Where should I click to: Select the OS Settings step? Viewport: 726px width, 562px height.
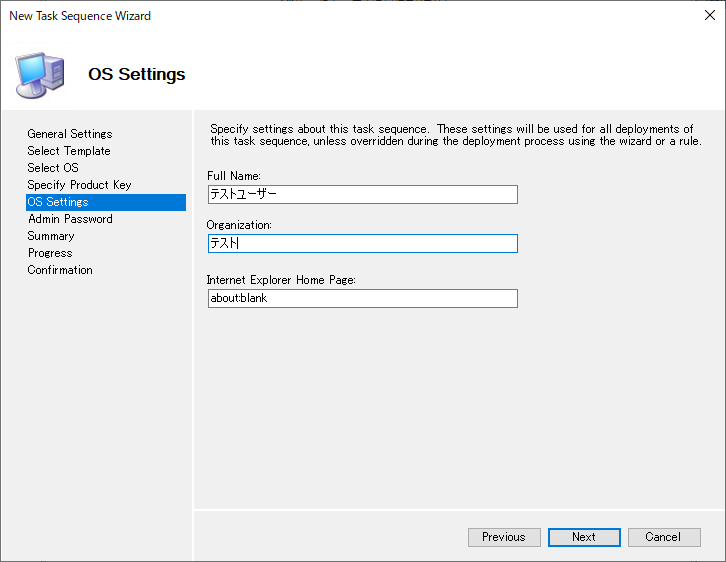58,202
